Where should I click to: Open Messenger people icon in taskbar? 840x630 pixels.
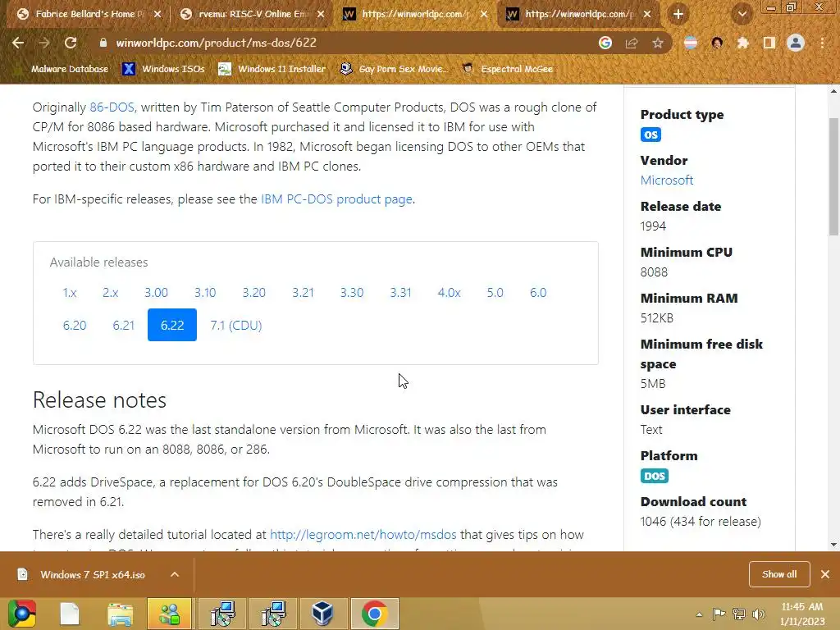[x=169, y=614]
